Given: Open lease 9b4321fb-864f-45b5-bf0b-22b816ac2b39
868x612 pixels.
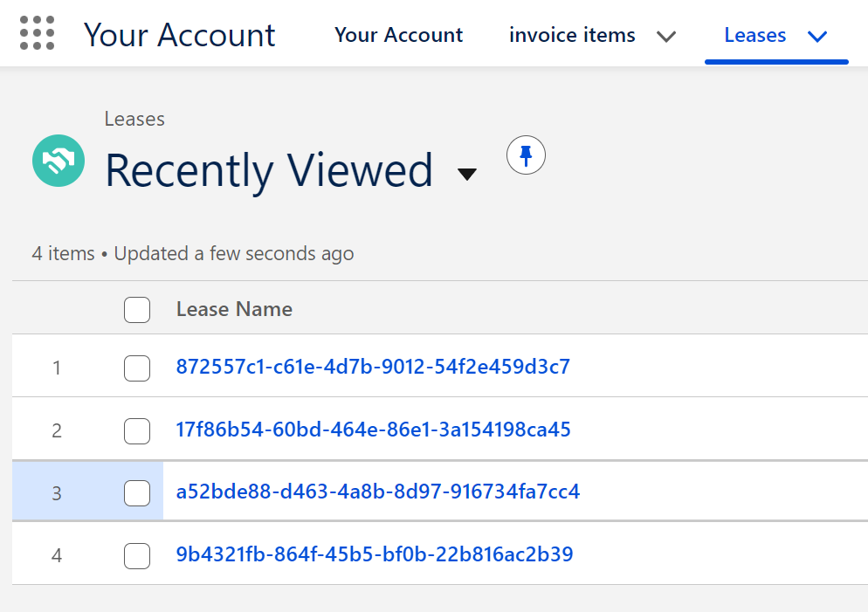Looking at the screenshot, I should pyautogui.click(x=375, y=554).
